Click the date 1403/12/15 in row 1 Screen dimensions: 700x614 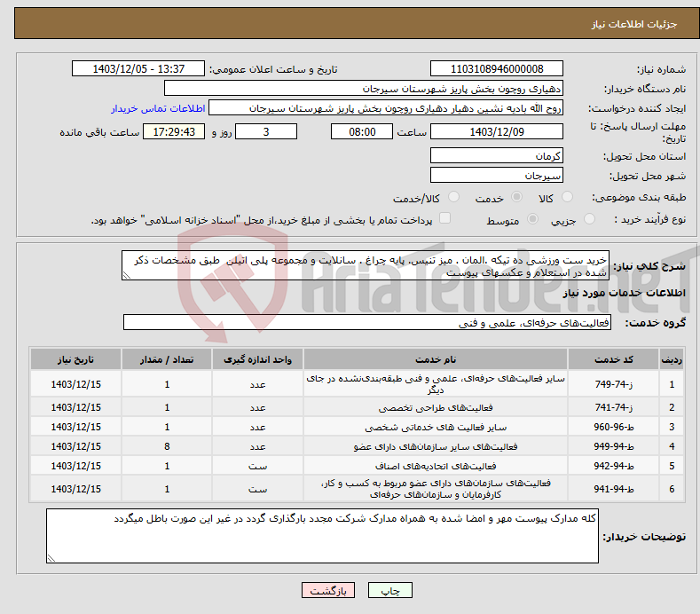click(x=75, y=384)
